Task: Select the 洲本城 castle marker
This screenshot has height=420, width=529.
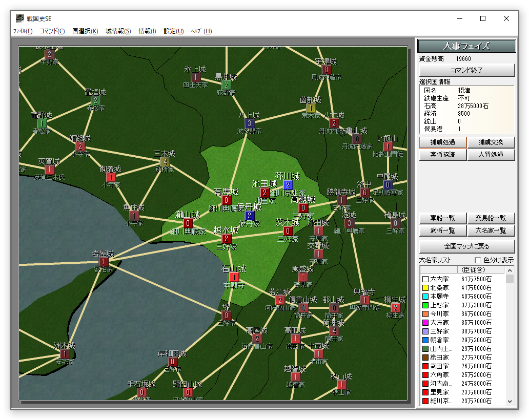Action: 65,354
